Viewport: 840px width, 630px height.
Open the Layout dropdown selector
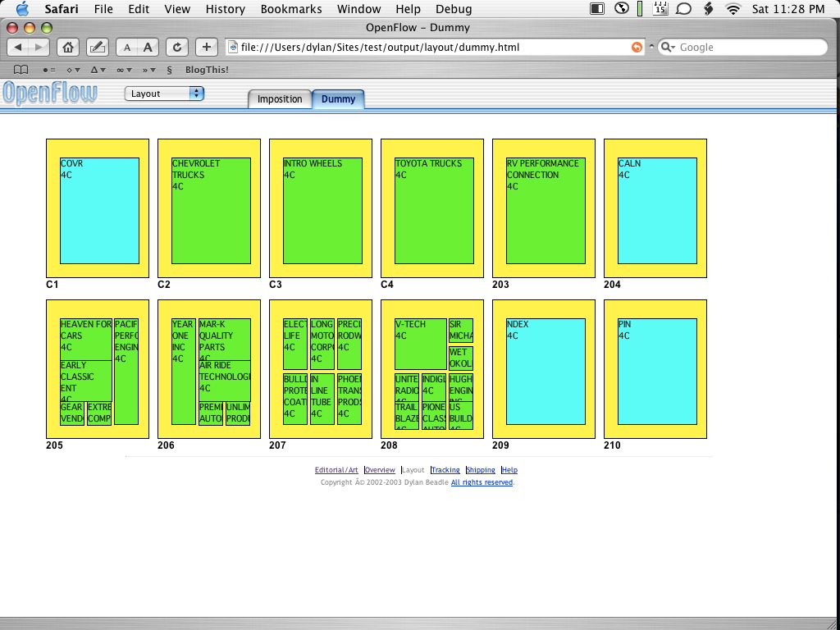pyautogui.click(x=164, y=94)
